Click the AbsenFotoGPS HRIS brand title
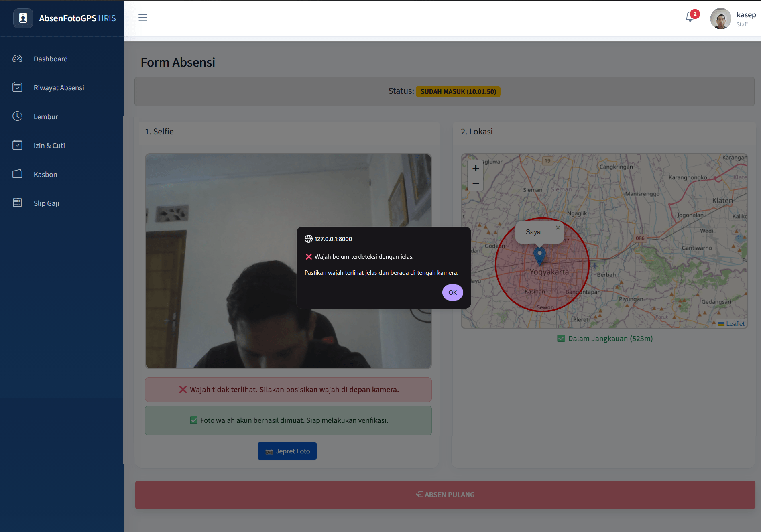Screen dimensions: 761x532 tap(77, 18)
